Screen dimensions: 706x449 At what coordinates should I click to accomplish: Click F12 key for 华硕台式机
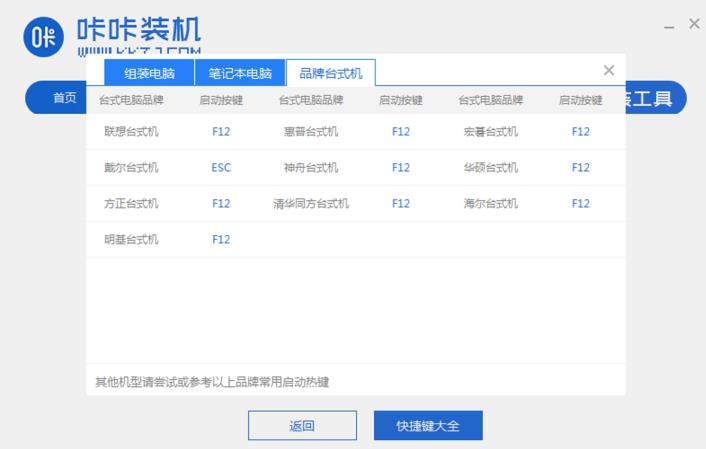tap(580, 168)
